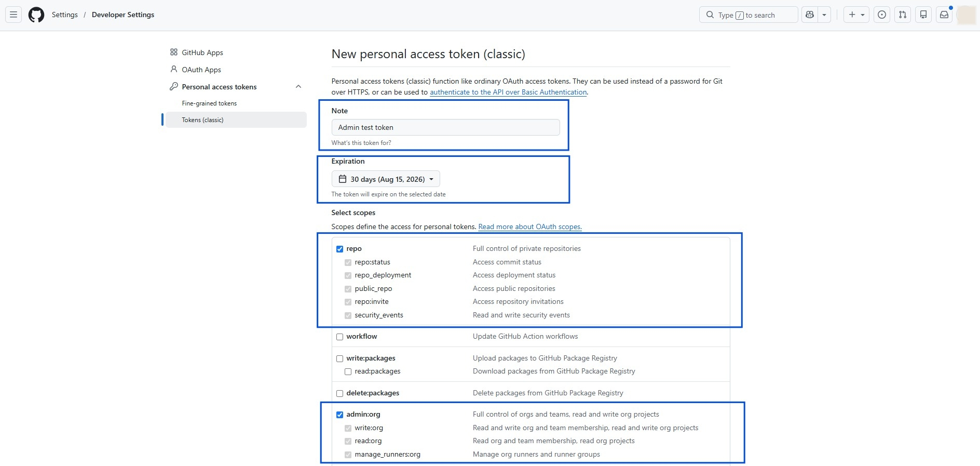Uncheck the admin:org scope checkbox
Image resolution: width=980 pixels, height=466 pixels.
click(x=339, y=415)
